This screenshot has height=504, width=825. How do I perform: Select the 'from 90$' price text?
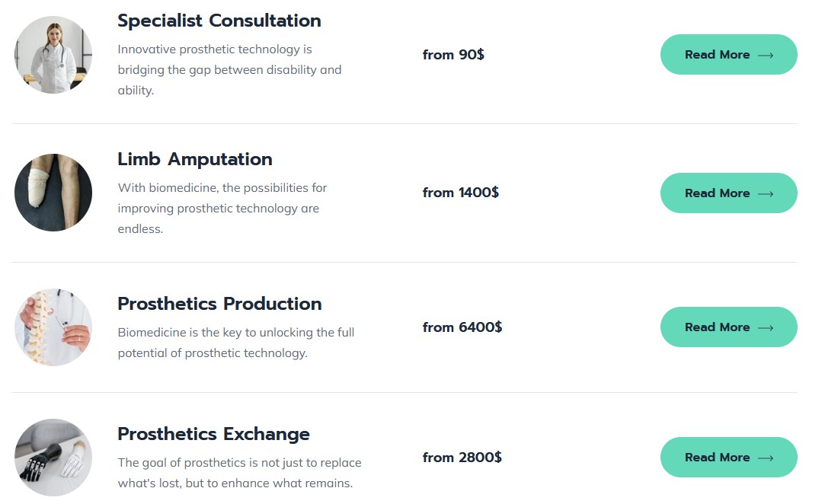coord(453,55)
